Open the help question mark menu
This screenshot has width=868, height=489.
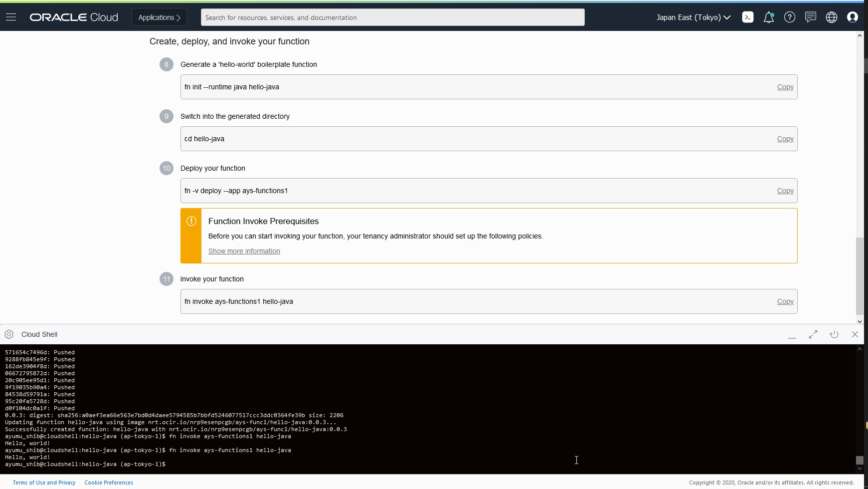[x=790, y=17]
